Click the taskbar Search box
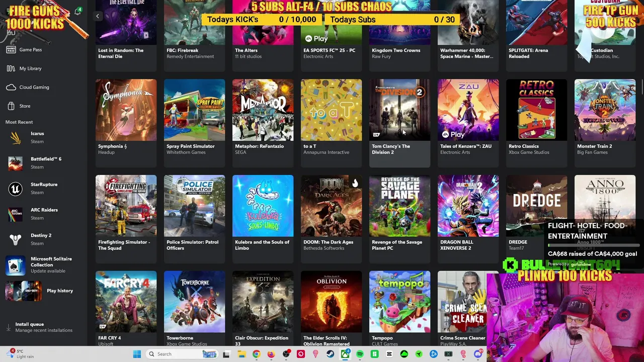 click(183, 354)
